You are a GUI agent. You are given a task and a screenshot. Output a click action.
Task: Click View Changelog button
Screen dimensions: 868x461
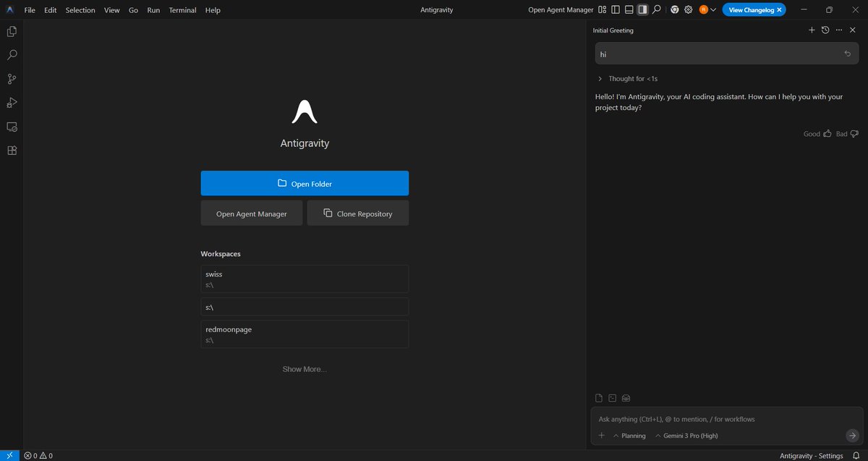coord(749,10)
